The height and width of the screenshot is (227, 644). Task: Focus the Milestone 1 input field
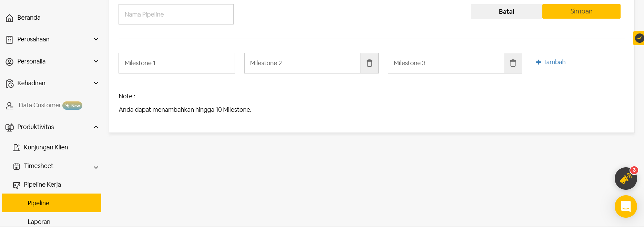coord(177,63)
